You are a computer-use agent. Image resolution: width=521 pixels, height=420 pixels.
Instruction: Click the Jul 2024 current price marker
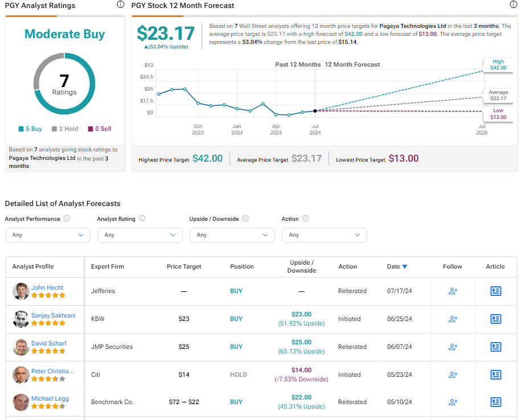[x=315, y=111]
